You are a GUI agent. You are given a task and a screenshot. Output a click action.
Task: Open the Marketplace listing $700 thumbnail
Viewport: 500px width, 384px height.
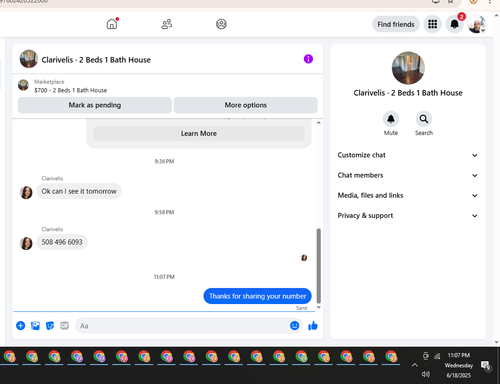point(23,85)
